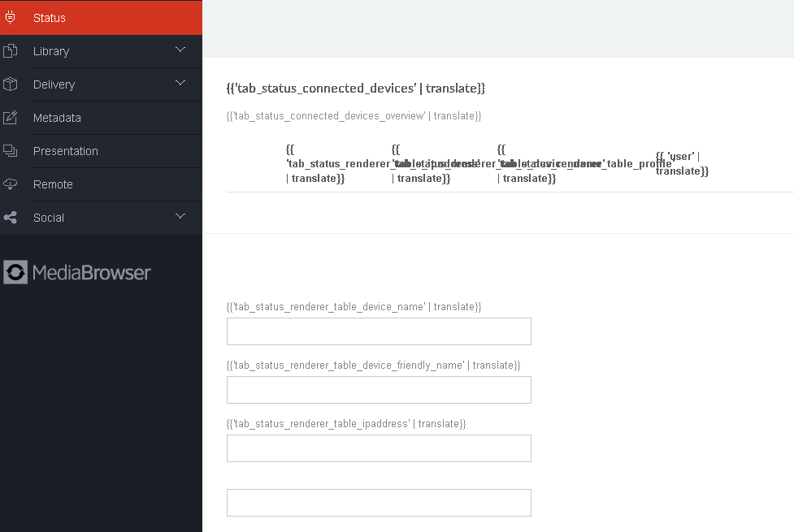The height and width of the screenshot is (532, 794).
Task: Click the documents icon beside Library
Action: (x=11, y=51)
